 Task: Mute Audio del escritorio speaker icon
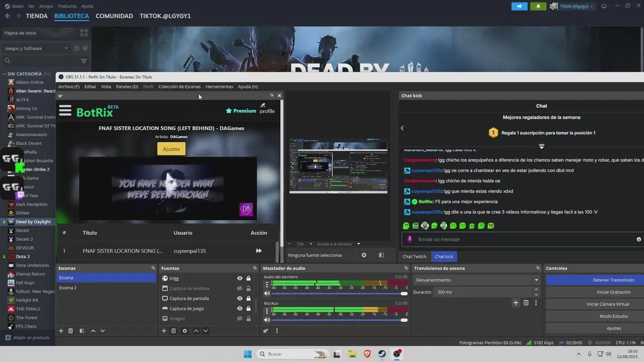tap(267, 293)
